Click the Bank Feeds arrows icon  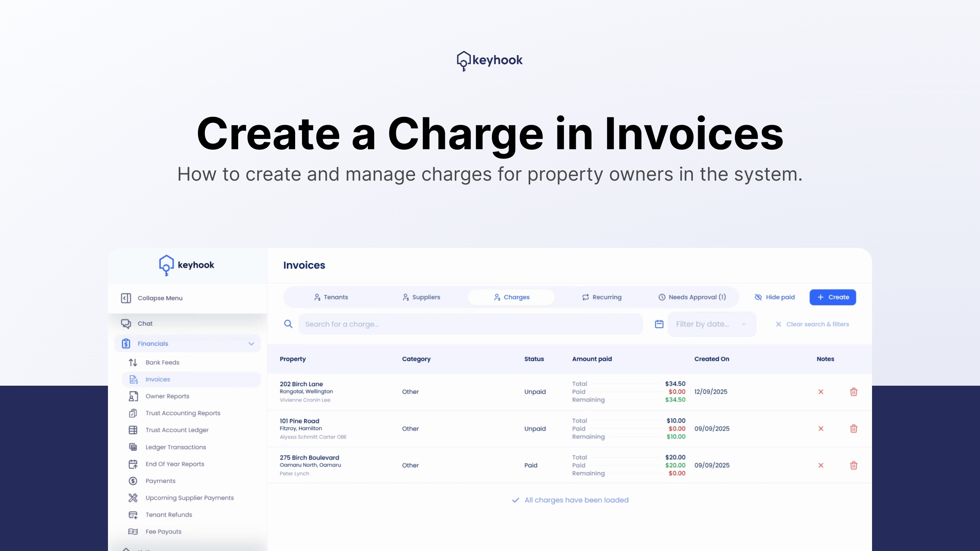coord(133,362)
